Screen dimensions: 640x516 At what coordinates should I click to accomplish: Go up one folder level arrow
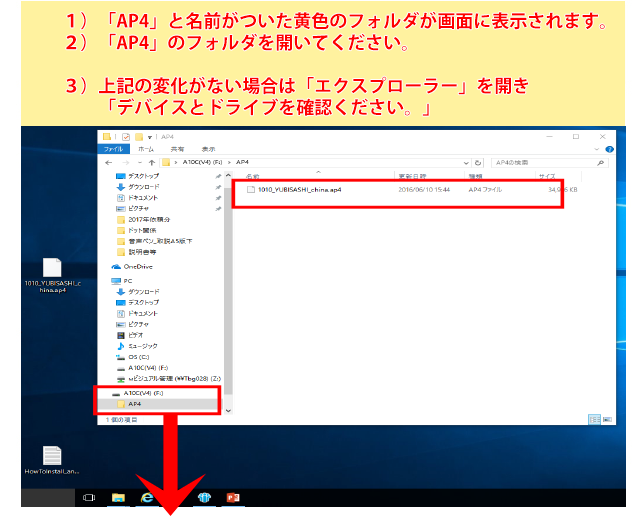[x=151, y=160]
